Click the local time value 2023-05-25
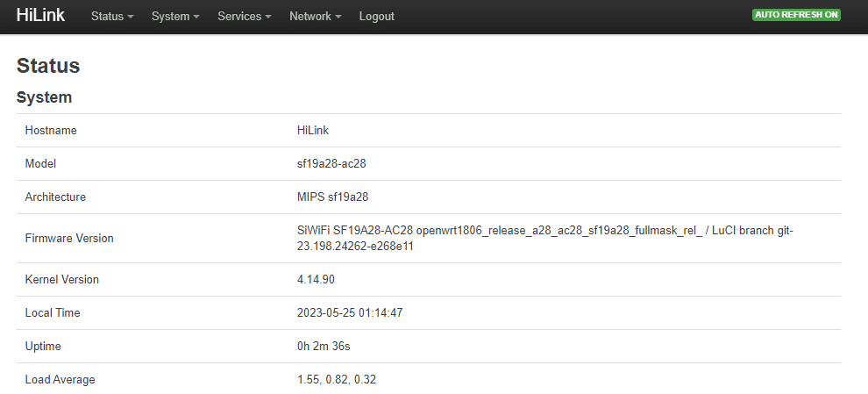The image size is (868, 394). tap(350, 313)
